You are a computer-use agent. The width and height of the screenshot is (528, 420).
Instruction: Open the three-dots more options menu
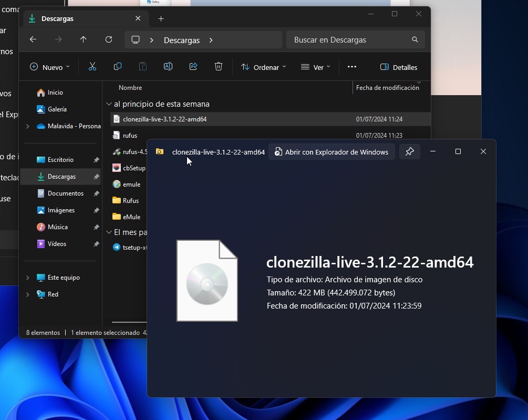352,67
